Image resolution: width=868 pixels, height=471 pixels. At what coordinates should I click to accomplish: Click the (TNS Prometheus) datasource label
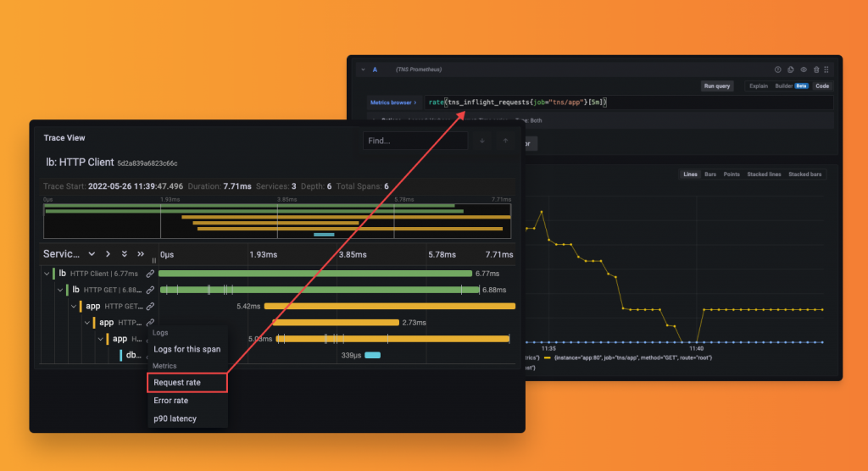[x=419, y=69]
